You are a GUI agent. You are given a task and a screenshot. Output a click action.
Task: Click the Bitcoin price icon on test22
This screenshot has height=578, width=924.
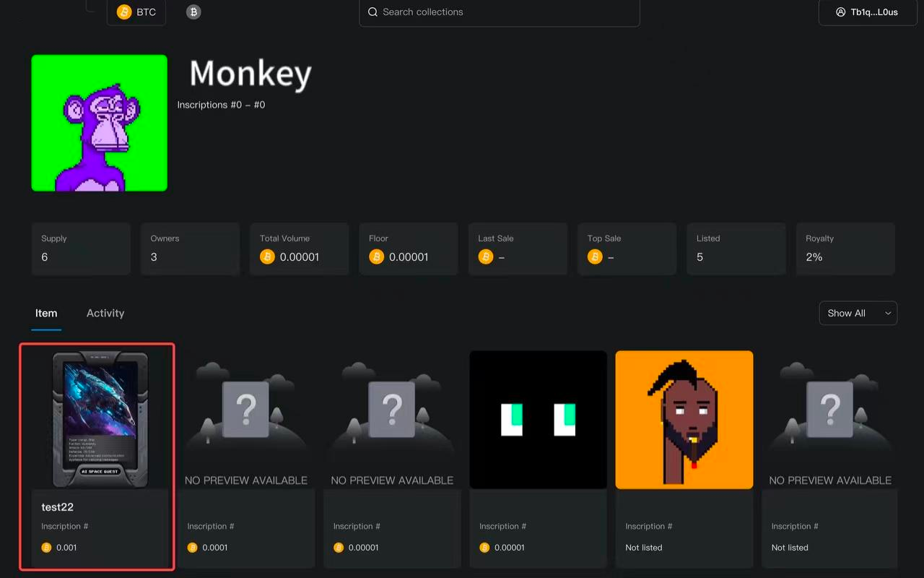coord(46,548)
